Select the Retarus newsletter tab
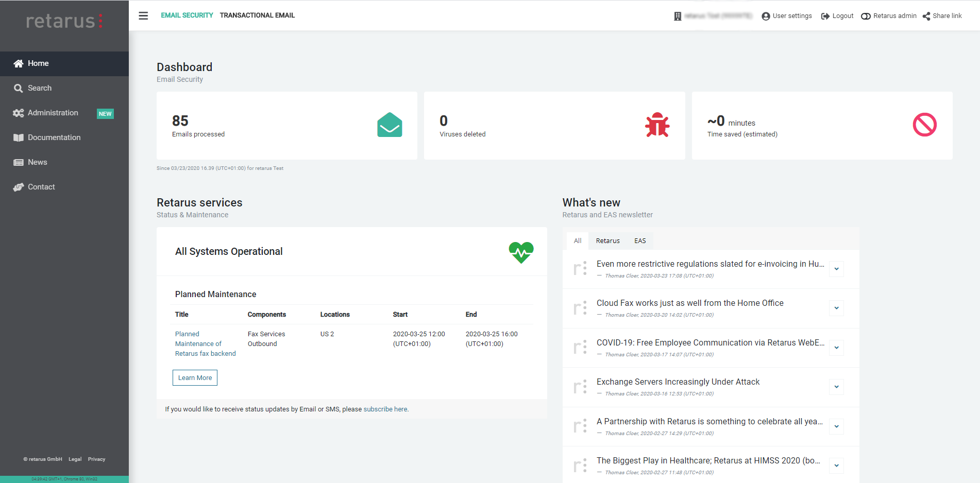Viewport: 980px width, 483px height. (608, 240)
